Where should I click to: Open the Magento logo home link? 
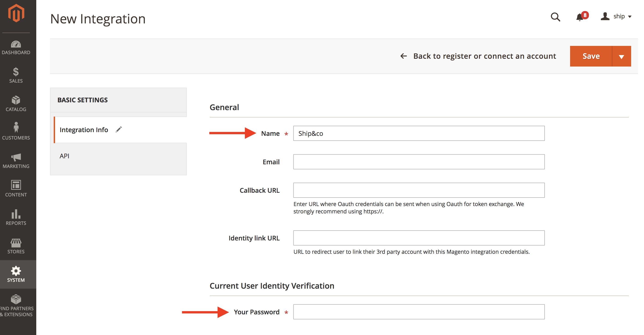(x=16, y=13)
